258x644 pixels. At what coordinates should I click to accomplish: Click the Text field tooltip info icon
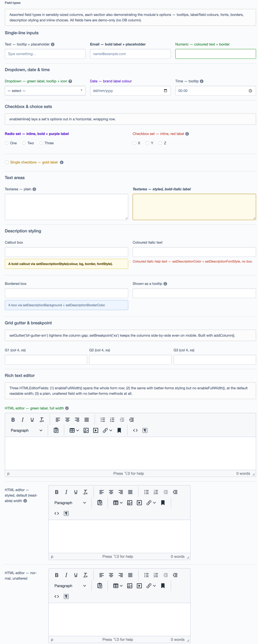(x=53, y=44)
